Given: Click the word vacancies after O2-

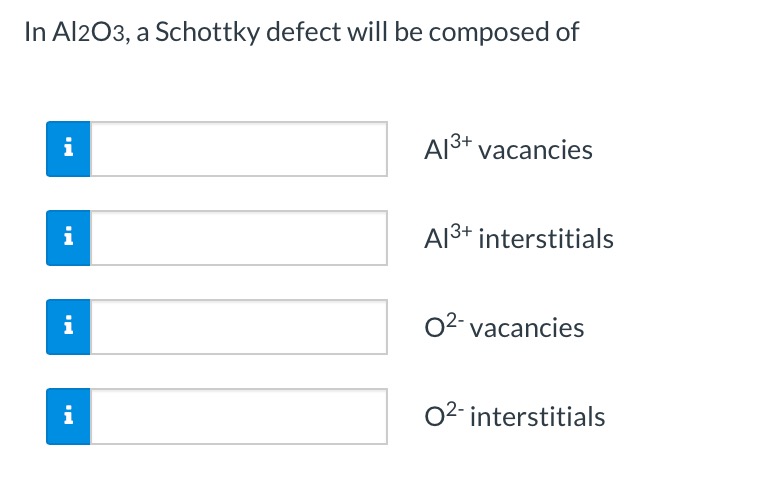Looking at the screenshot, I should [x=527, y=328].
